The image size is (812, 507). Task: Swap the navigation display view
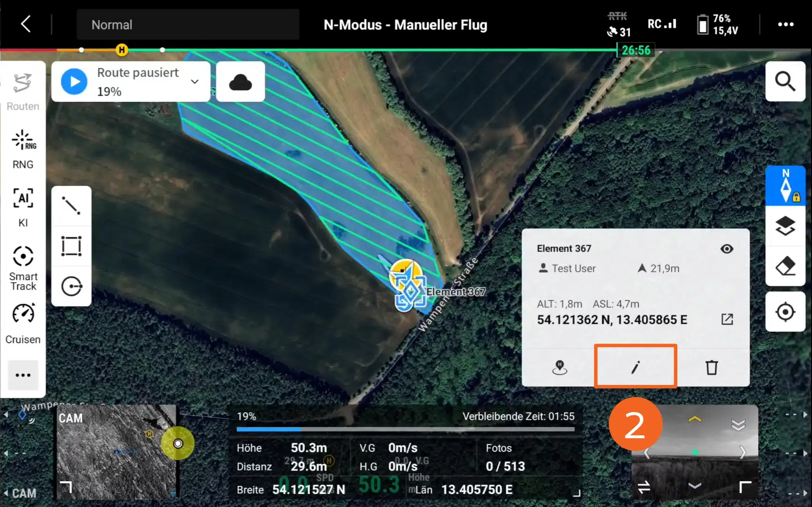pyautogui.click(x=644, y=487)
